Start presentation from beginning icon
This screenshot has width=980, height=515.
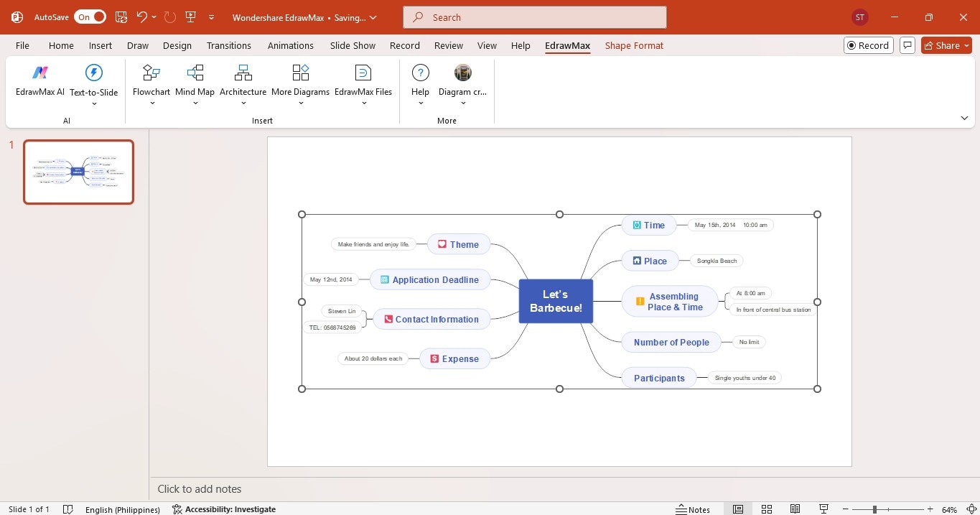pos(191,17)
